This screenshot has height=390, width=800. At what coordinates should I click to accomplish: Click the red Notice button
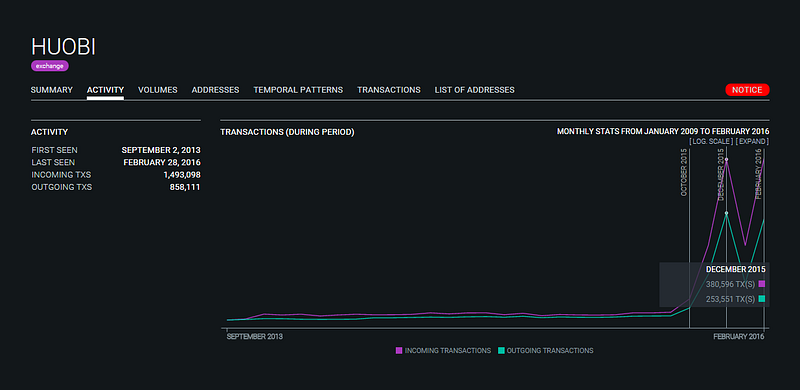[x=747, y=90]
